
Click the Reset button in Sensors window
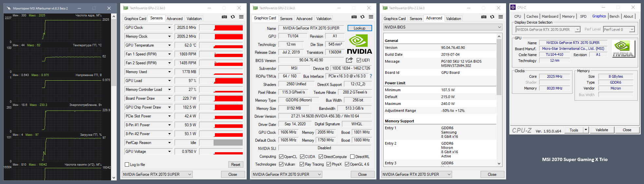pyautogui.click(x=236, y=165)
